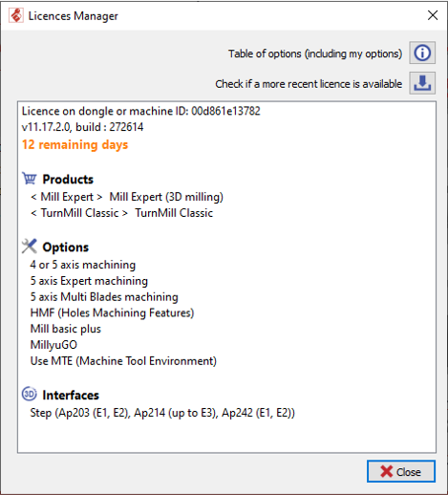Click the red X icon on Close button
Viewport: 448px width, 495px height.
pos(387,471)
